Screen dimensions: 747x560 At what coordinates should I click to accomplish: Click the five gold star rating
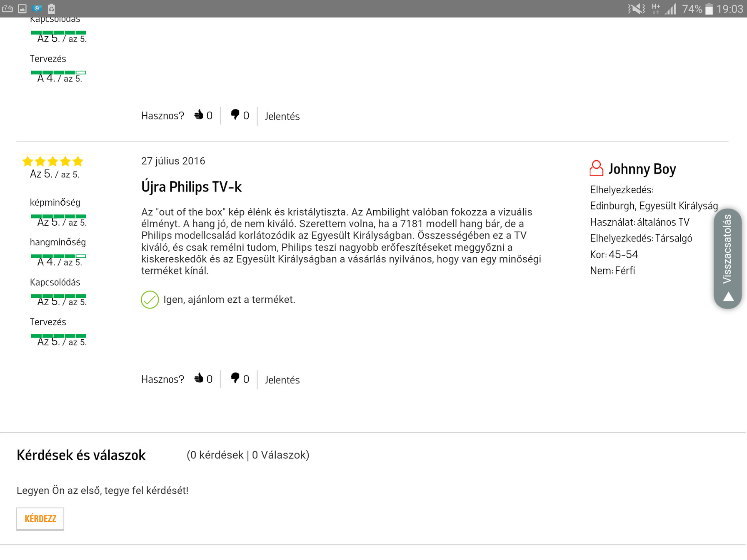pos(53,162)
